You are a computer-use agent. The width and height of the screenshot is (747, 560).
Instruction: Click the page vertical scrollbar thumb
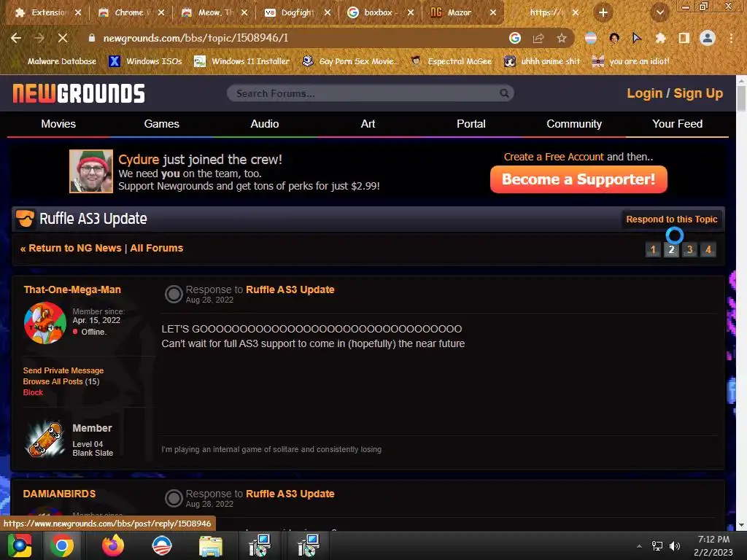coord(741,98)
